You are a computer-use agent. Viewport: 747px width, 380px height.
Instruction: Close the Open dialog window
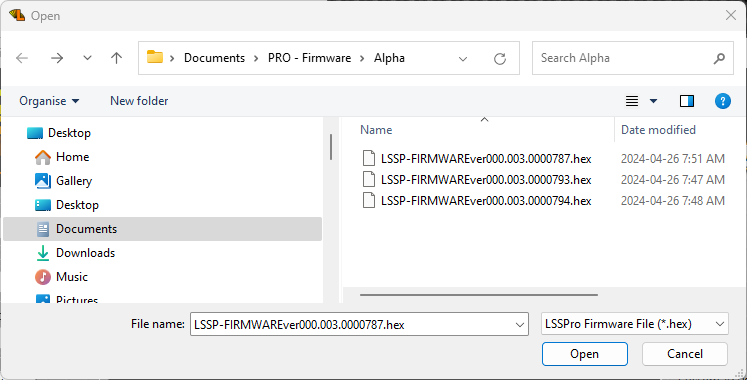pyautogui.click(x=731, y=15)
